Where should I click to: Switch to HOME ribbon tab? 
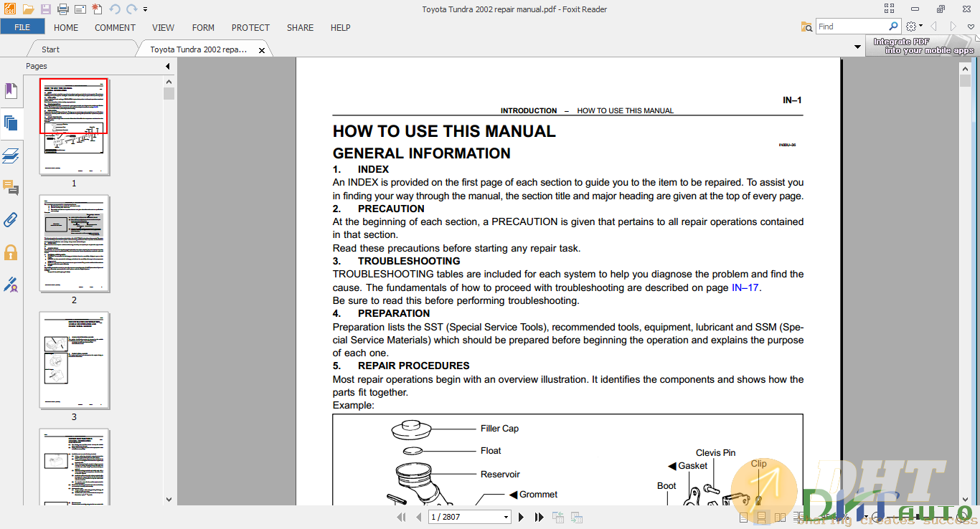click(x=66, y=27)
